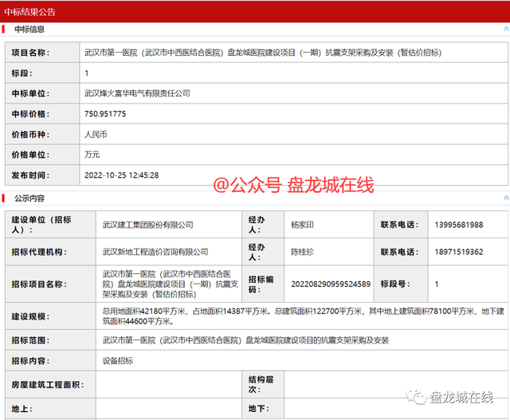Click the 标段号 label cell
Screen dimensions: 510x420
[401, 284]
